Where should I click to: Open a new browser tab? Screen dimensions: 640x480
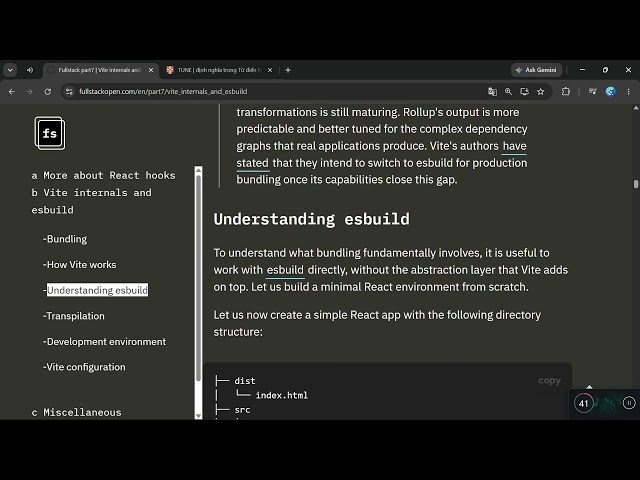point(288,70)
